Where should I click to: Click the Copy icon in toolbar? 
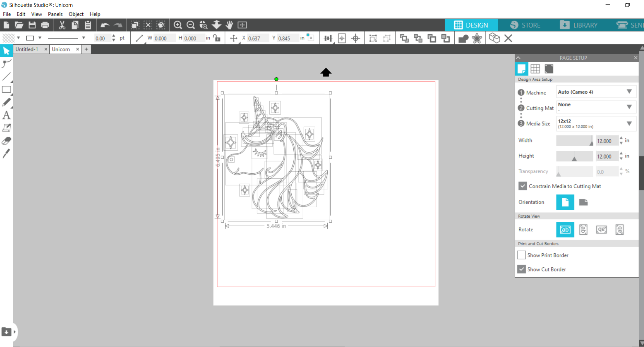pos(75,25)
